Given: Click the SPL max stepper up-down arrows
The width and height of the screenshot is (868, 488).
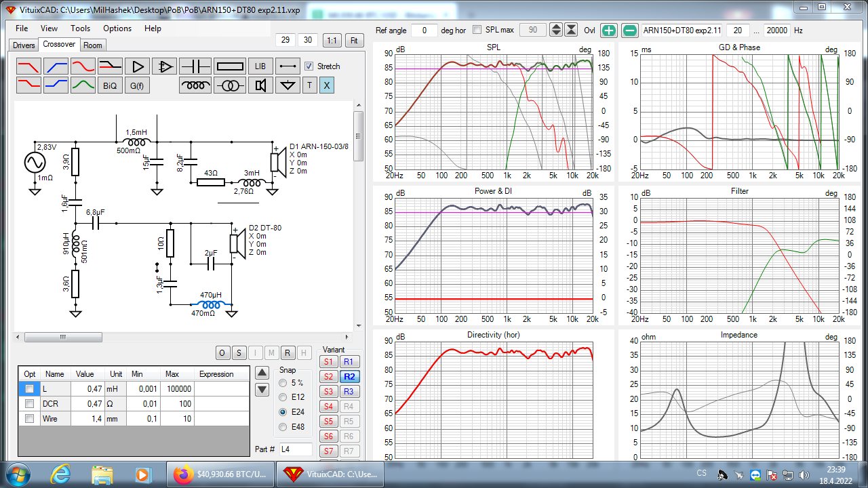Looking at the screenshot, I should tap(556, 30).
